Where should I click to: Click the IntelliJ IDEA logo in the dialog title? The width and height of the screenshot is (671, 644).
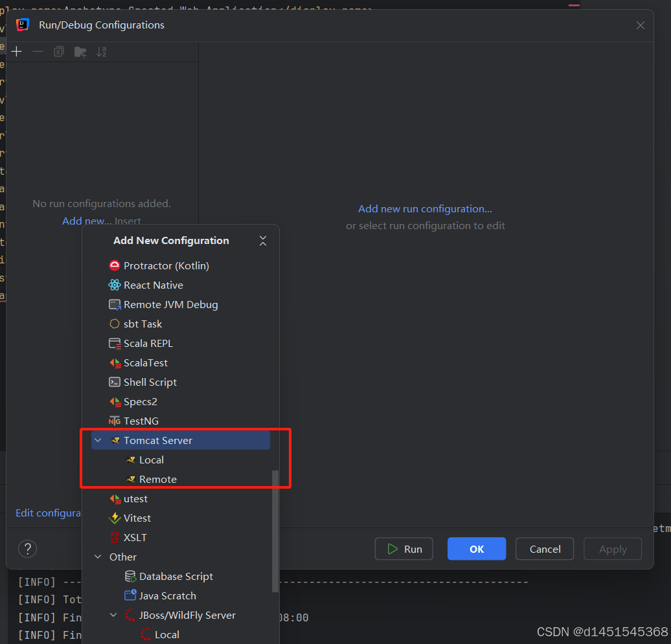point(22,25)
